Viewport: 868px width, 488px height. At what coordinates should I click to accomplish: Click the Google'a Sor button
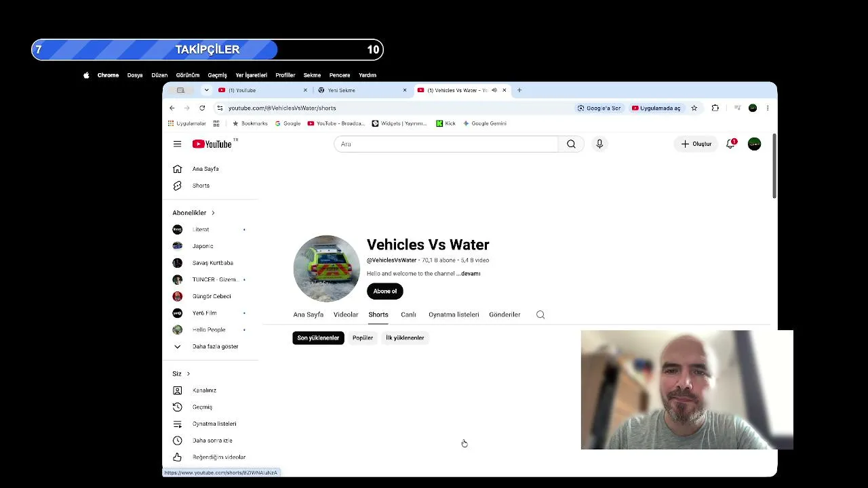click(x=599, y=108)
